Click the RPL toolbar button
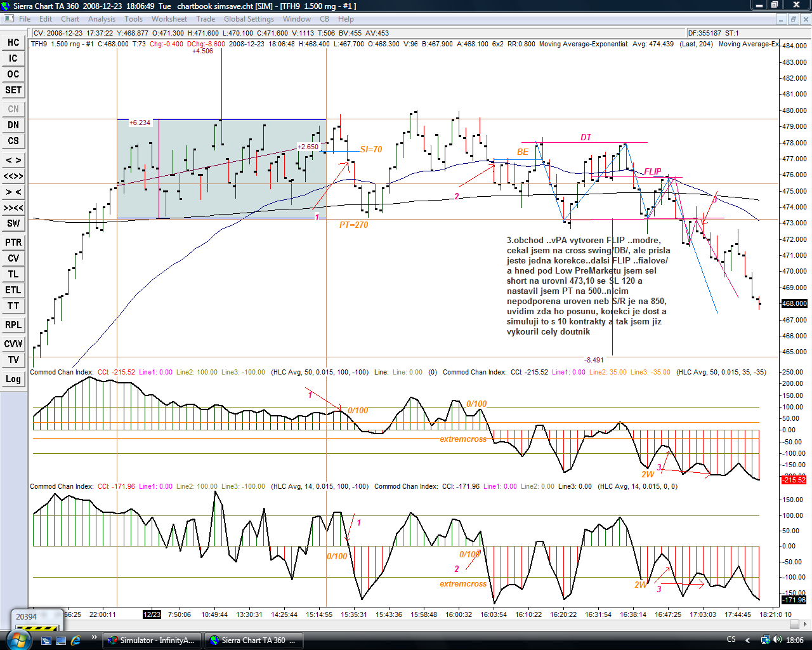 [13, 325]
